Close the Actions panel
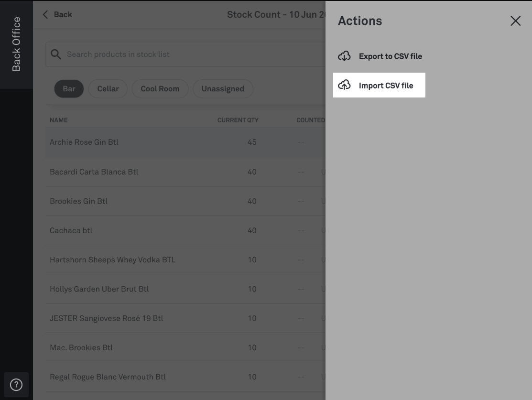The image size is (532, 400). (x=515, y=21)
